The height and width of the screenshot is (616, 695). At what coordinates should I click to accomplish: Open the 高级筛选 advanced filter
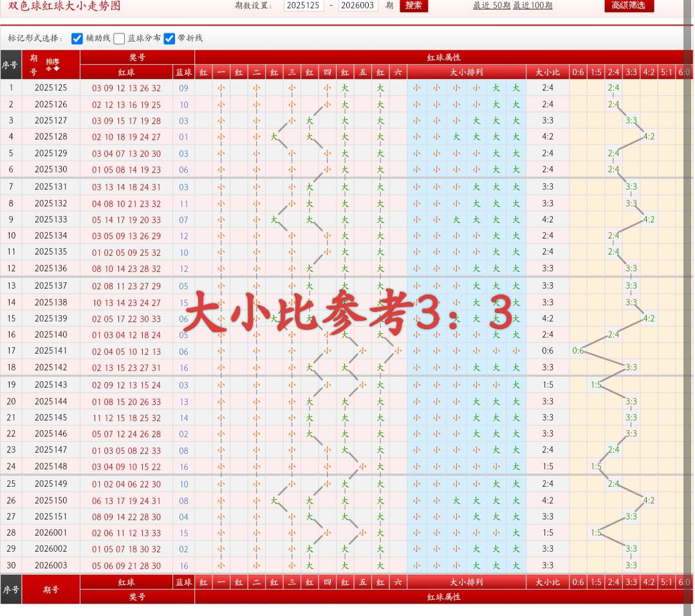coord(629,6)
